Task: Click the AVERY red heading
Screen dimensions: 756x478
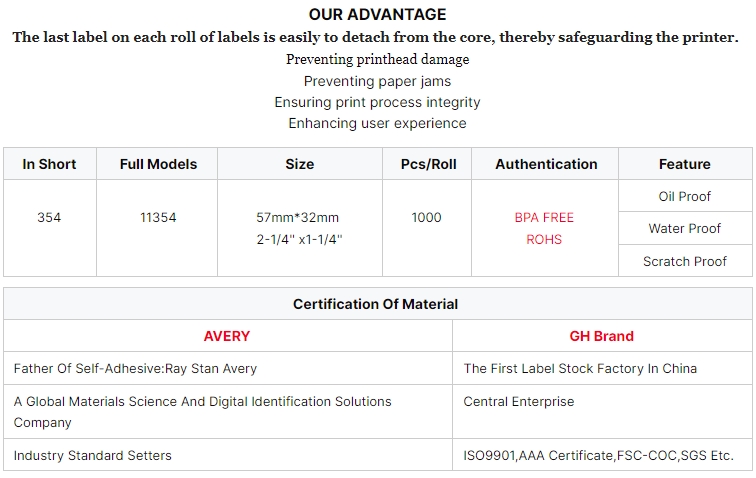Action: (x=227, y=336)
